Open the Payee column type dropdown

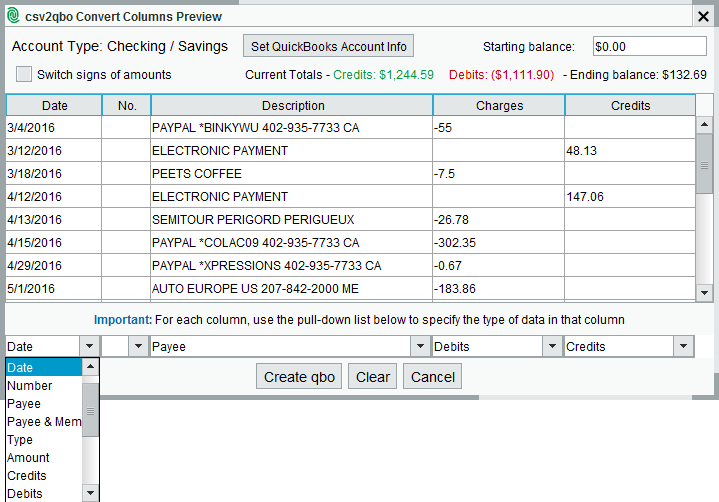coord(420,347)
